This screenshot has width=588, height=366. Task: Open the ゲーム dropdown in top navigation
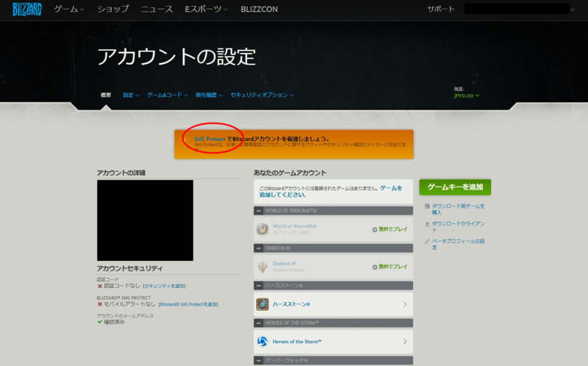click(69, 10)
